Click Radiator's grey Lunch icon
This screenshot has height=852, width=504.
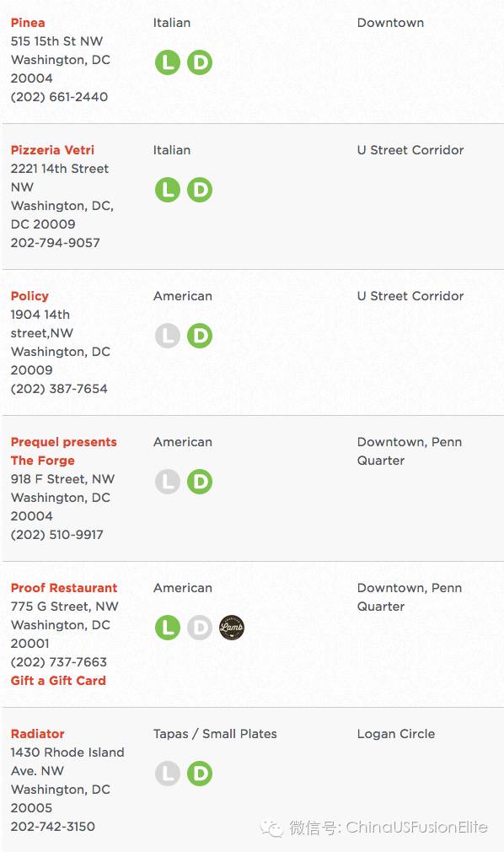[x=167, y=774]
